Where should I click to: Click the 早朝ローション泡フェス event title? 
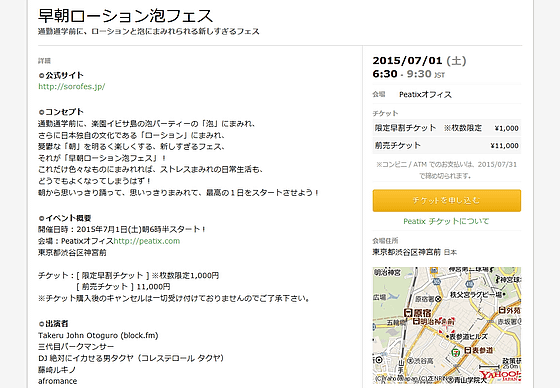[125, 16]
